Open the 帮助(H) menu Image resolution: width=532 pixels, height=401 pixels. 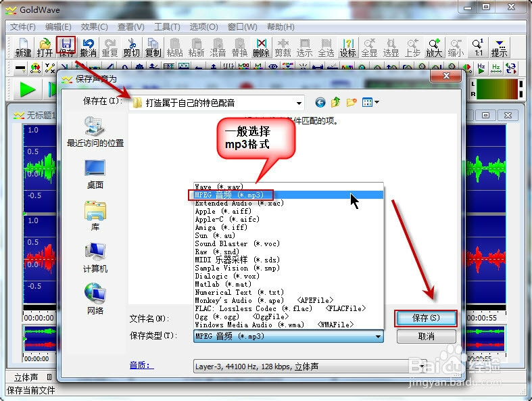point(281,27)
